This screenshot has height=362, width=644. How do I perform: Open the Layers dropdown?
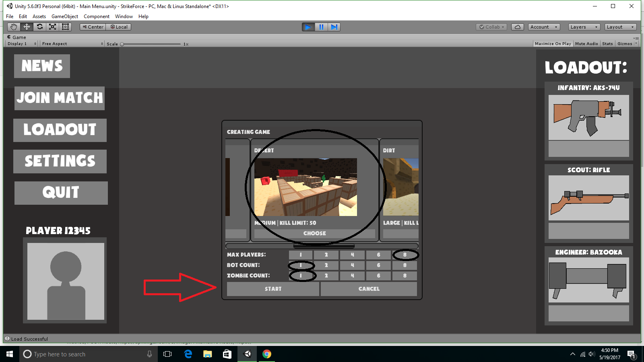point(584,27)
